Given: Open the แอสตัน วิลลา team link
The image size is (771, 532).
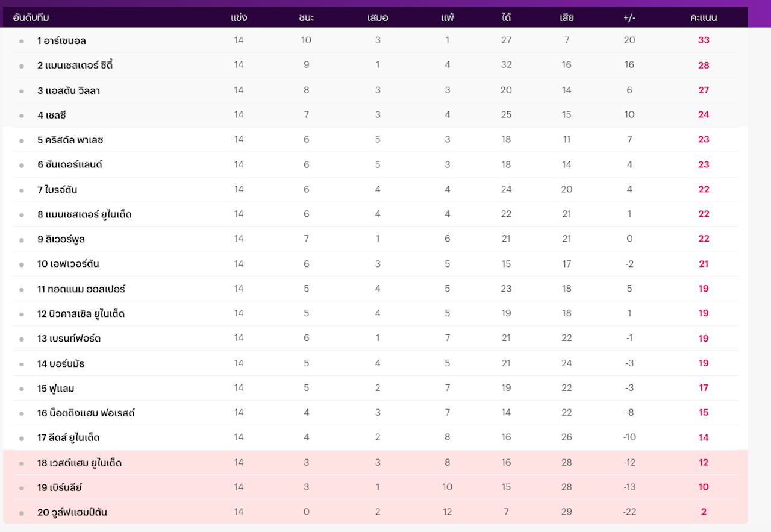Looking at the screenshot, I should pyautogui.click(x=69, y=90).
